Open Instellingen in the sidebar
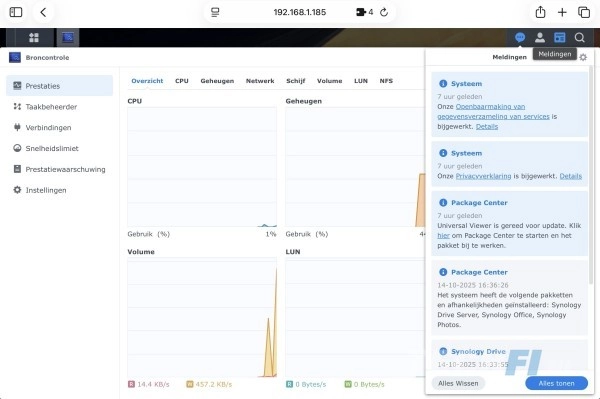Image resolution: width=600 pixels, height=399 pixels. (60, 190)
